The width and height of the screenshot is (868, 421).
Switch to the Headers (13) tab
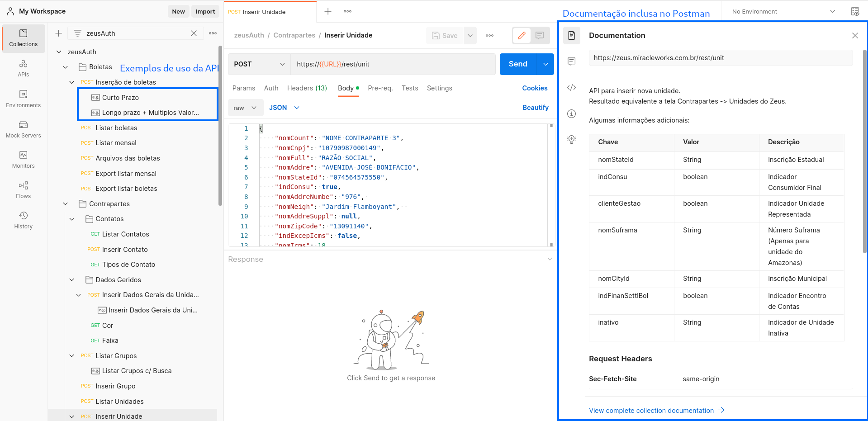point(307,88)
